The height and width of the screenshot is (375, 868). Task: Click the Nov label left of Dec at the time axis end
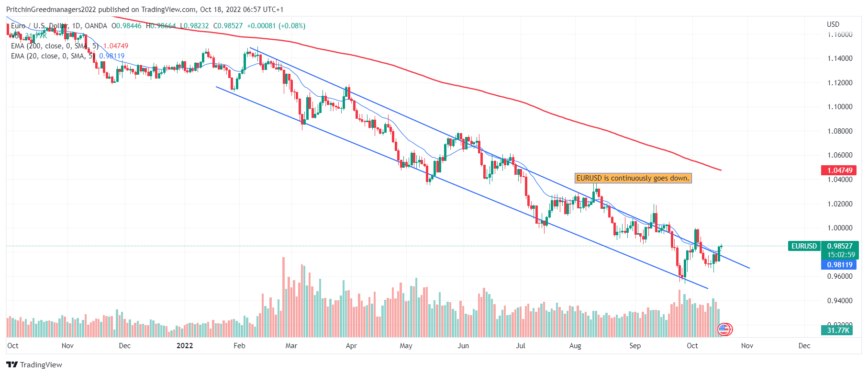pos(747,346)
